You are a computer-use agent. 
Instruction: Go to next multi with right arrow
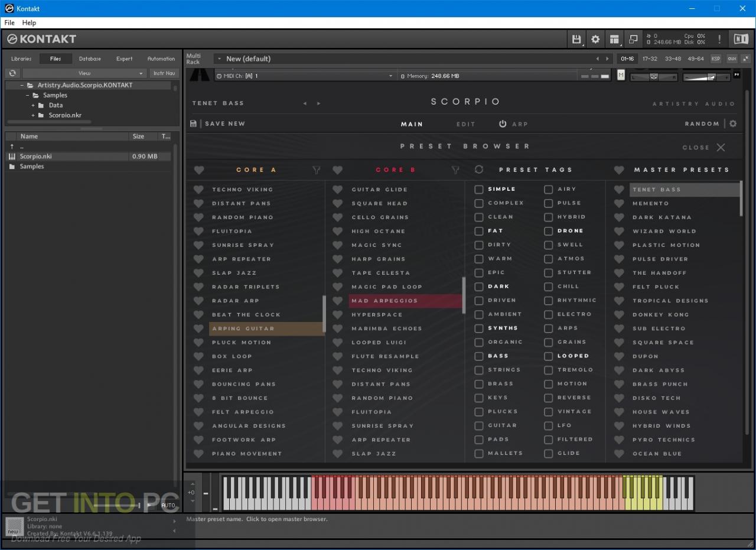tap(608, 58)
